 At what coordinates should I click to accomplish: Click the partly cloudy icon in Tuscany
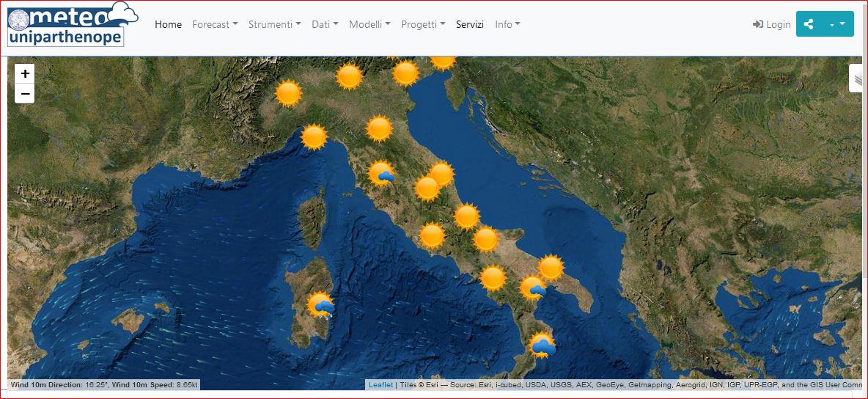(x=381, y=174)
